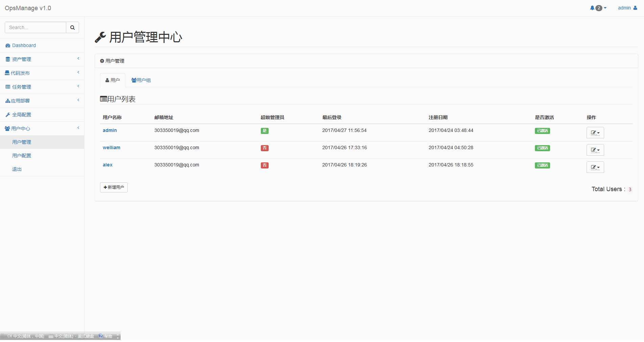This screenshot has height=342, width=644.
Task: Expand the 任务管理 sidebar section
Action: tap(22, 87)
